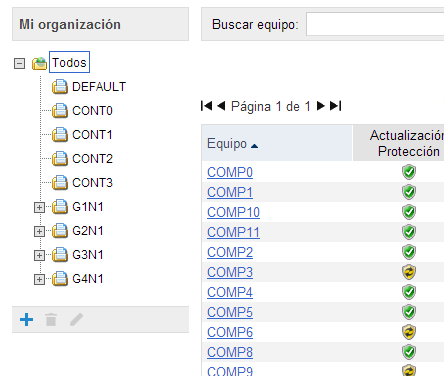Image resolution: width=444 pixels, height=376 pixels.
Task: Click COMP3 yellow updating shield icon
Action: 409,272
